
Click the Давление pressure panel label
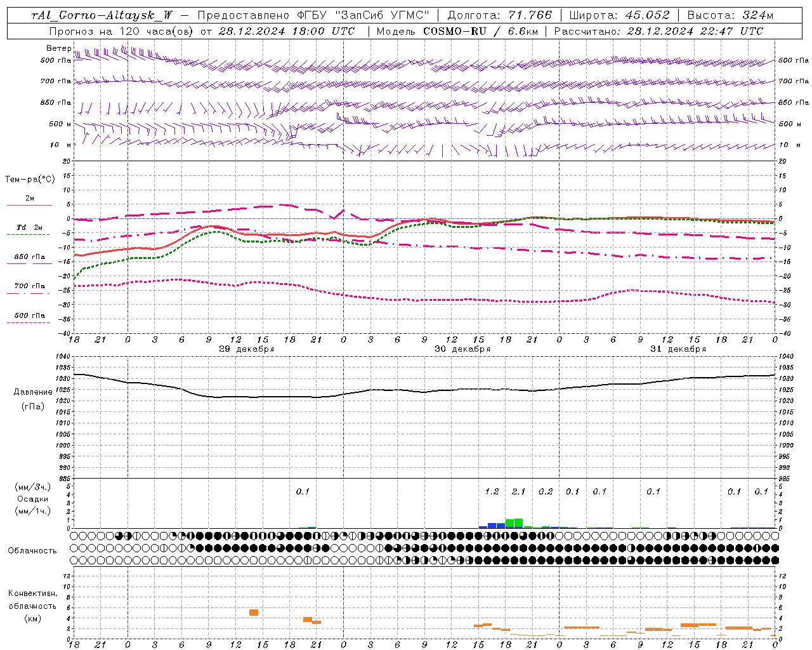click(33, 392)
